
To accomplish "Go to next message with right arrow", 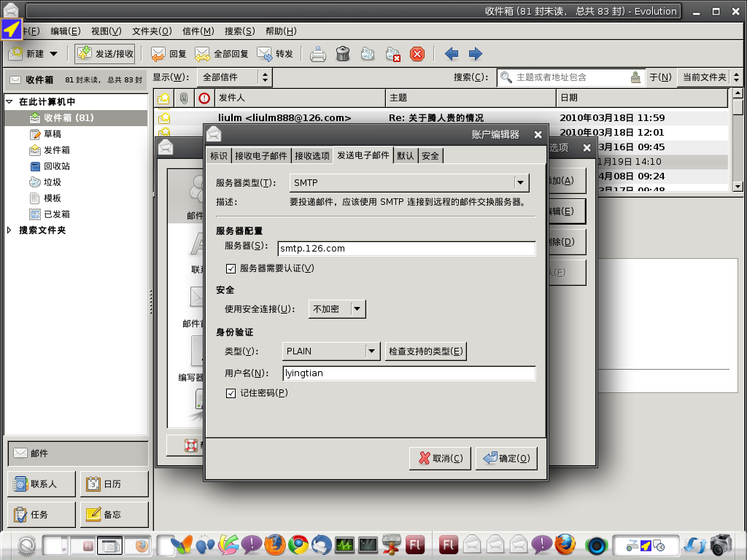I will [476, 54].
